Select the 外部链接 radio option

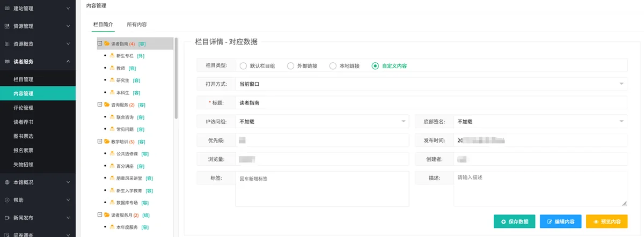pos(290,66)
